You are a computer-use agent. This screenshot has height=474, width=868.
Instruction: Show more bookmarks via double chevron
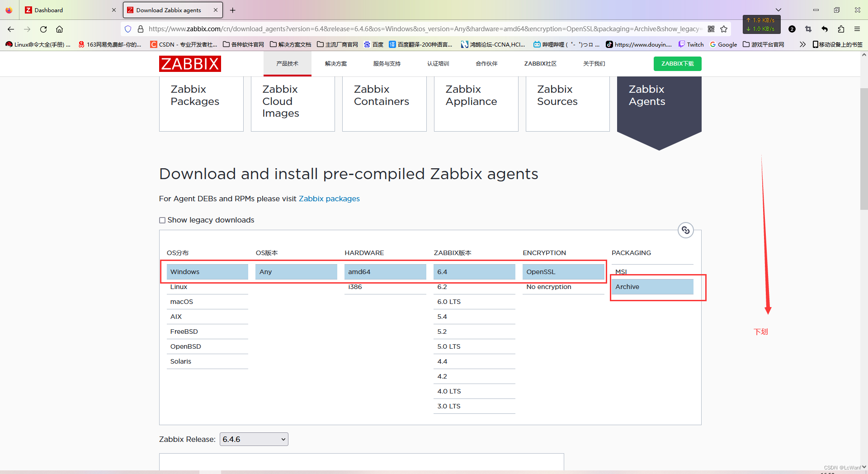pos(802,44)
